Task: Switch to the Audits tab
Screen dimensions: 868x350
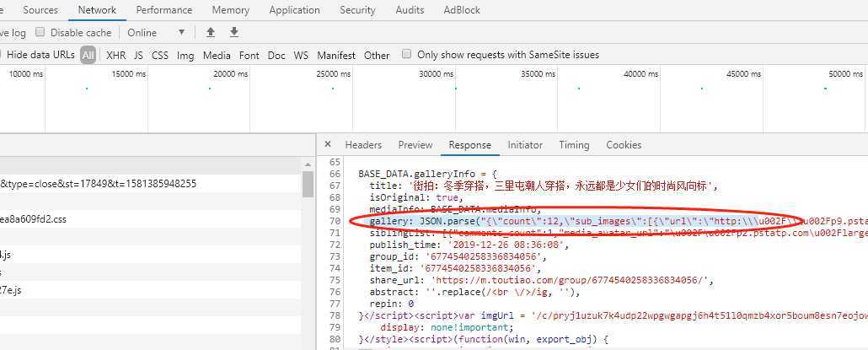Action: pos(410,10)
